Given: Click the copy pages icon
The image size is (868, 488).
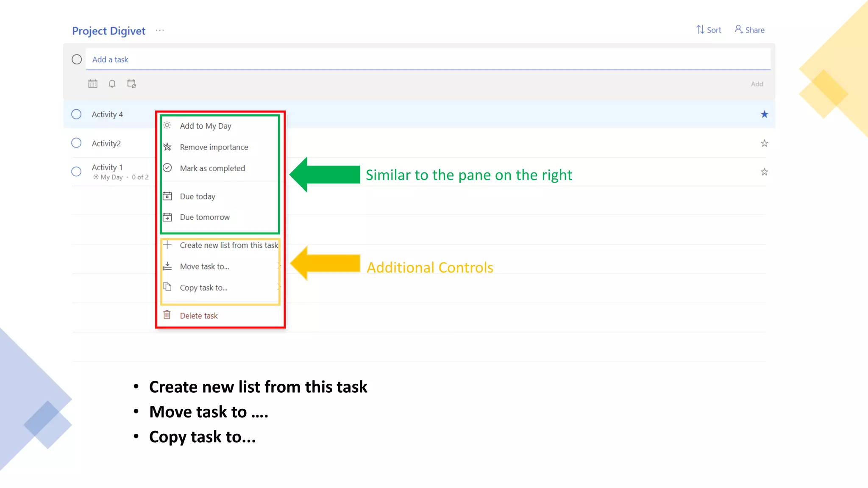Looking at the screenshot, I should [x=167, y=287].
